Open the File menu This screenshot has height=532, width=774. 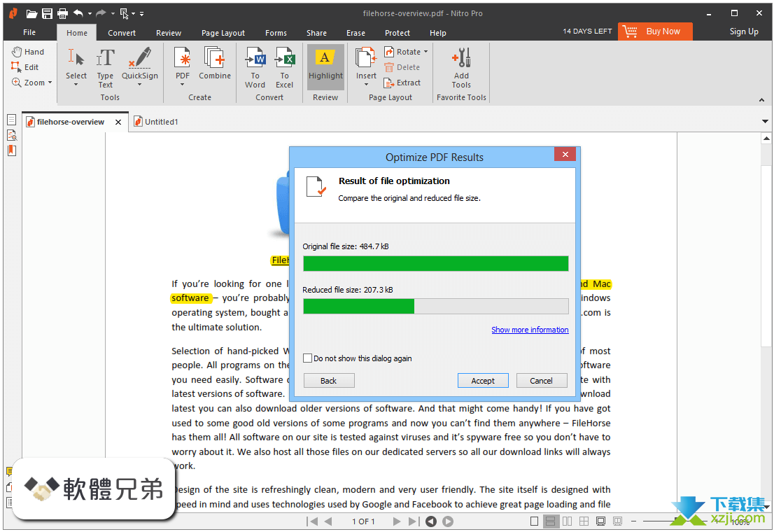click(29, 32)
